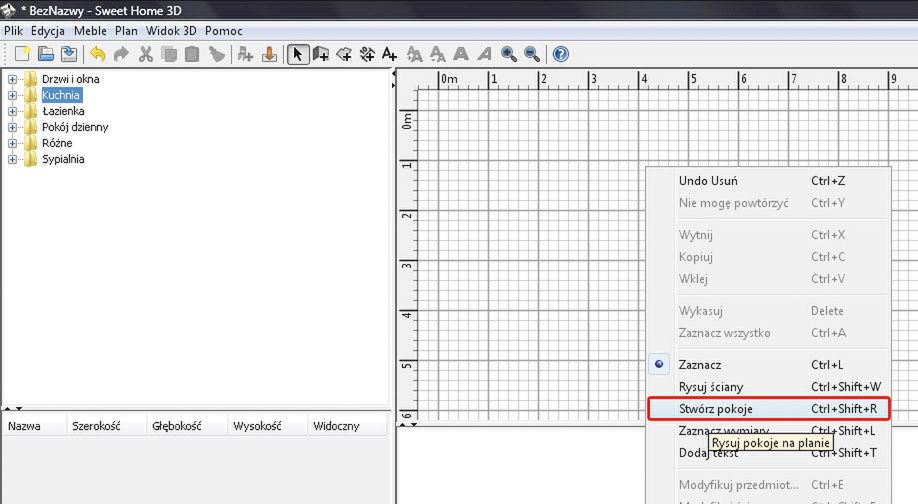Sort furniture list by Szerokość column header
The width and height of the screenshot is (918, 504).
(x=106, y=426)
